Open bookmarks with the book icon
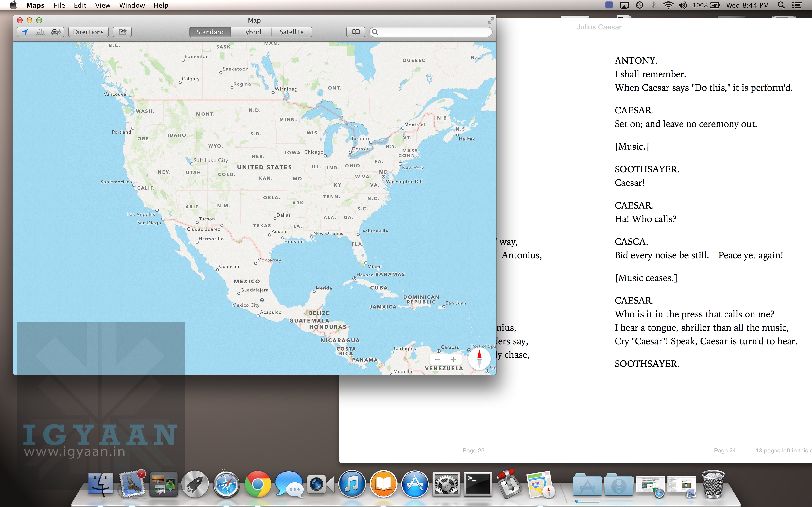This screenshot has width=812, height=507. click(x=355, y=32)
